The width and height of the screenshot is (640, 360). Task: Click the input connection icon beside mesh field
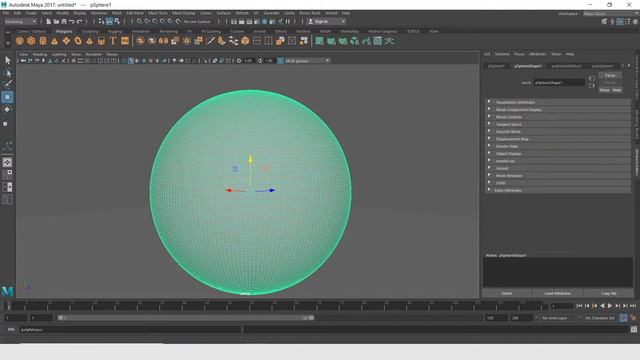[x=592, y=78]
